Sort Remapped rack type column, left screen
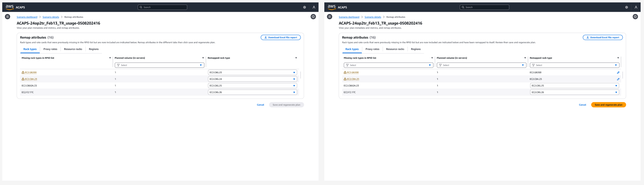Image resolution: width=644 pixels, height=185 pixels. 296,58
